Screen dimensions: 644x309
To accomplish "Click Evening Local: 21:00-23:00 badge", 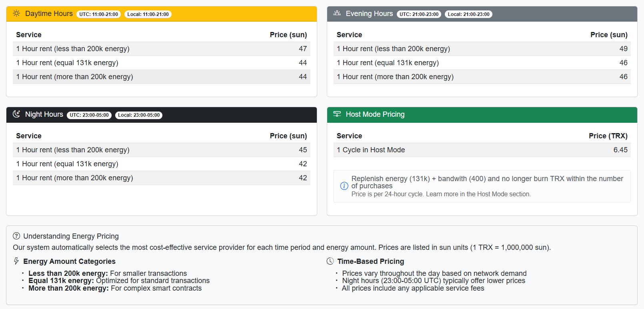I will [469, 14].
